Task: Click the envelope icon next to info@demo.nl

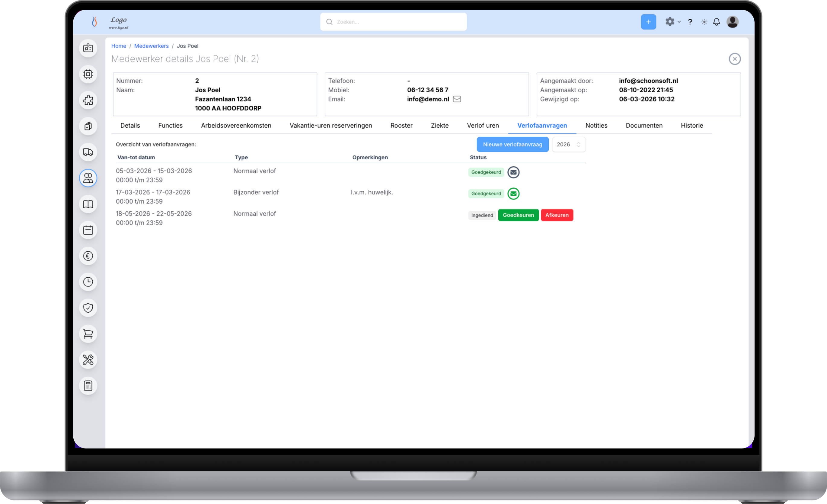Action: (457, 99)
